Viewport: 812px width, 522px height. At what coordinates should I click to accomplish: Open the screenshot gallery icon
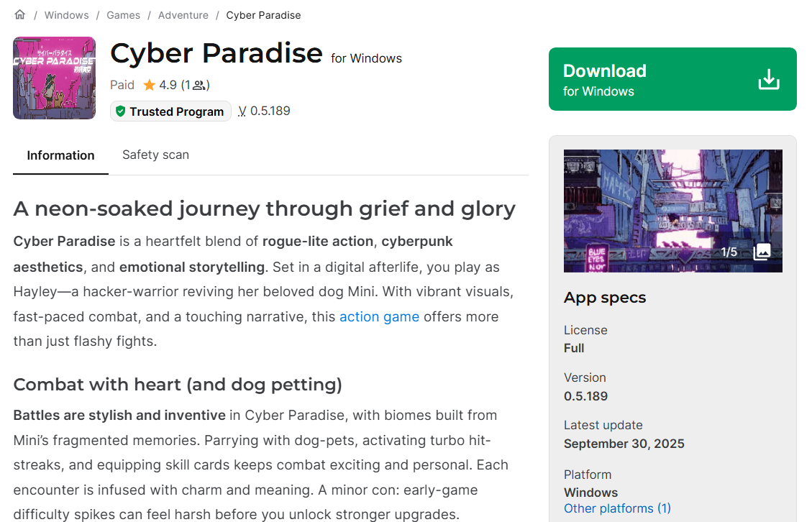tap(762, 252)
